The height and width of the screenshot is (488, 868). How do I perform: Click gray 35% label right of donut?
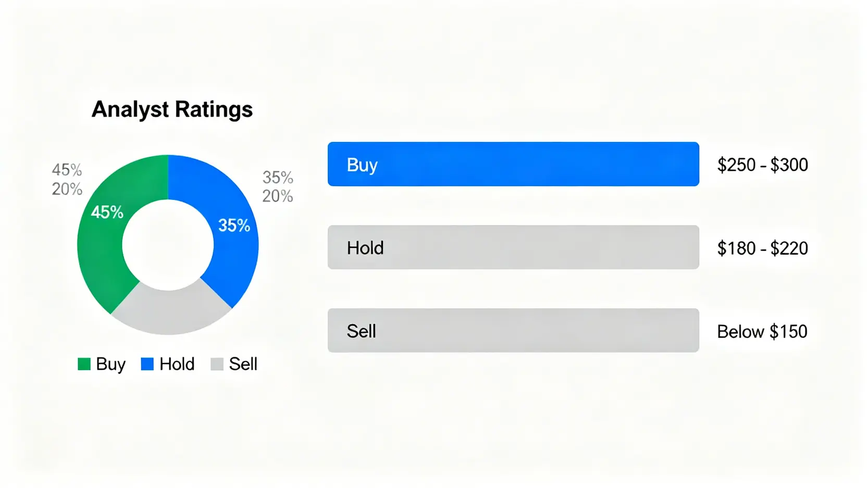pyautogui.click(x=278, y=178)
